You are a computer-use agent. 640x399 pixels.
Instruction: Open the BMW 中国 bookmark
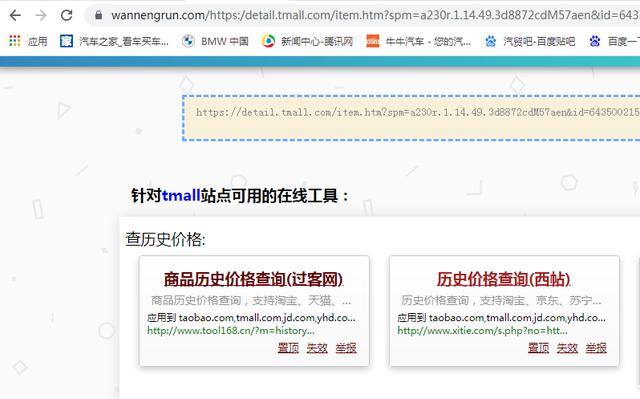pos(225,41)
